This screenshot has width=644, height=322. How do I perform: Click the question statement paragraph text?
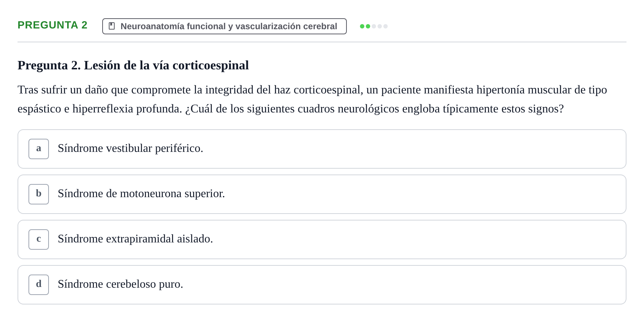[x=312, y=99]
